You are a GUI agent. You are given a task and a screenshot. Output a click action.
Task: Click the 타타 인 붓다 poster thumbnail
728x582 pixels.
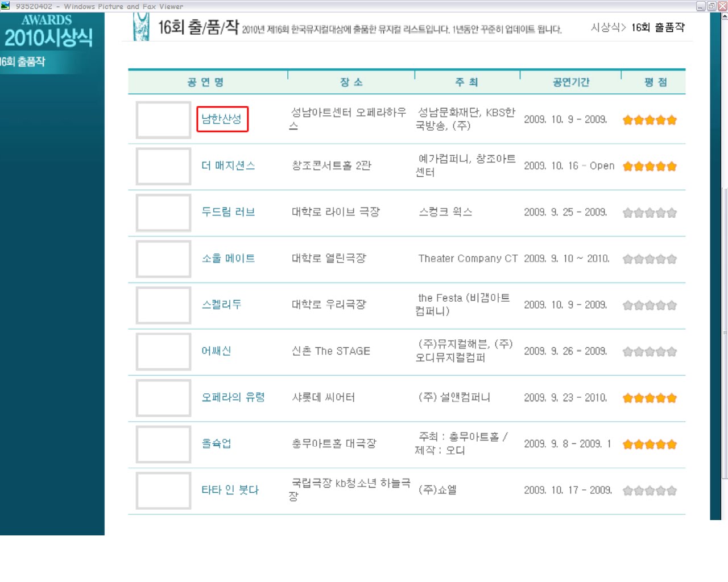[x=163, y=490]
